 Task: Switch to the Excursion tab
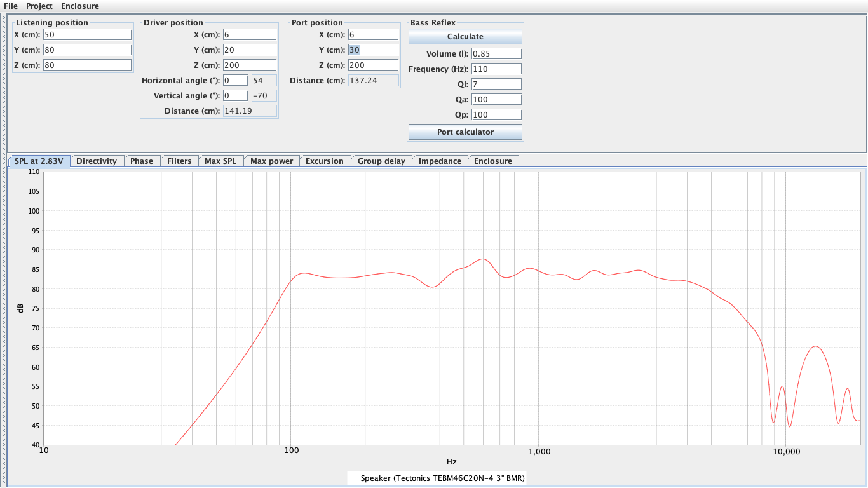tap(325, 161)
